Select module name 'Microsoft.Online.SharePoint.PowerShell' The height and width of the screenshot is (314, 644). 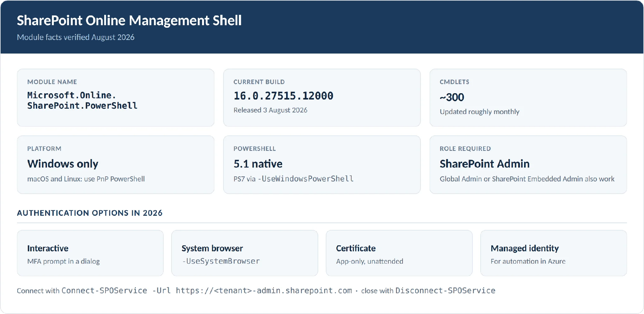(82, 100)
